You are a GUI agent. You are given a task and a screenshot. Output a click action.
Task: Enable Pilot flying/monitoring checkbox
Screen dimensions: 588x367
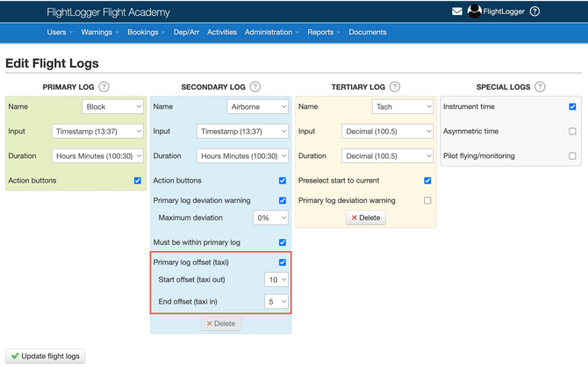tap(572, 156)
